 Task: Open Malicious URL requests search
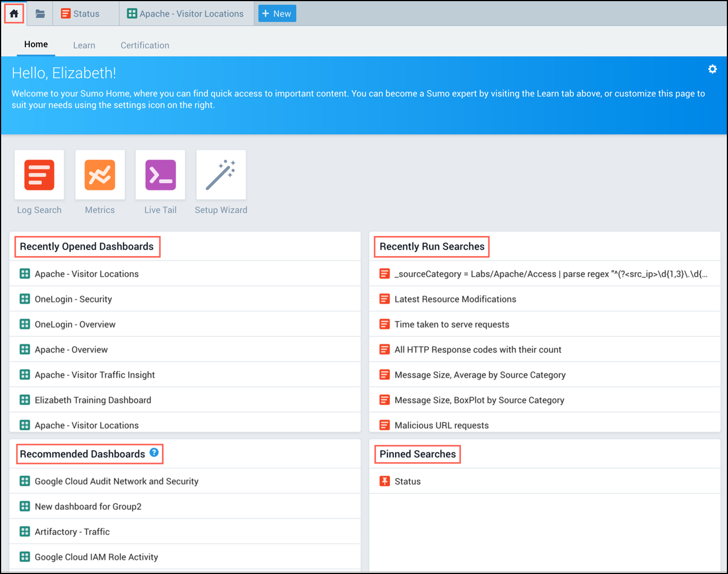(441, 425)
